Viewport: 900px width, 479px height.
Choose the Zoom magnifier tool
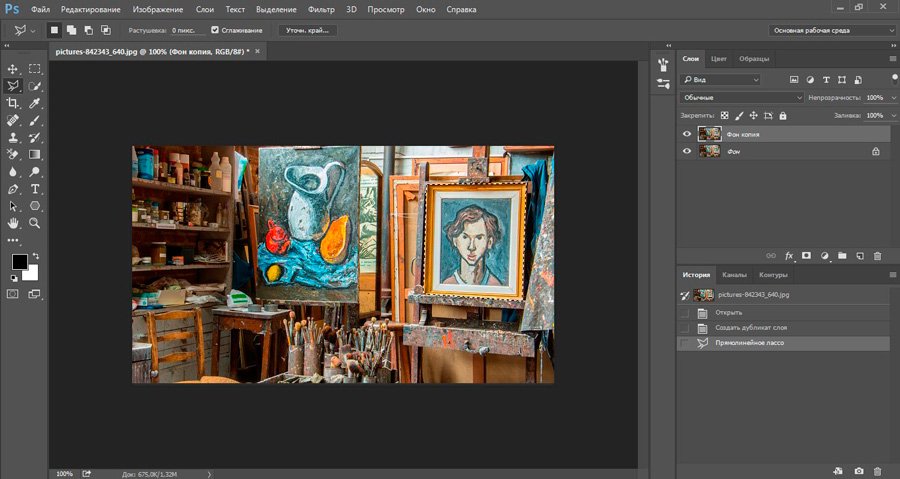(35, 222)
